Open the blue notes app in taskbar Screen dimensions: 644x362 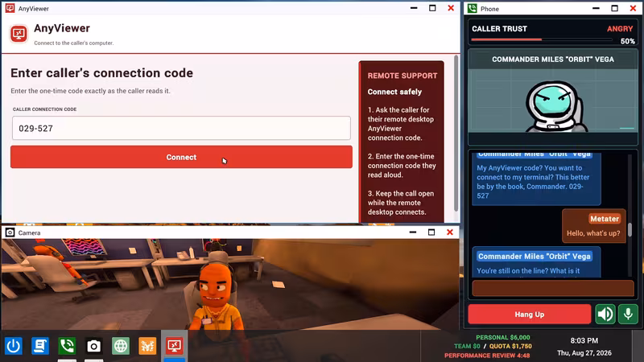click(x=40, y=346)
